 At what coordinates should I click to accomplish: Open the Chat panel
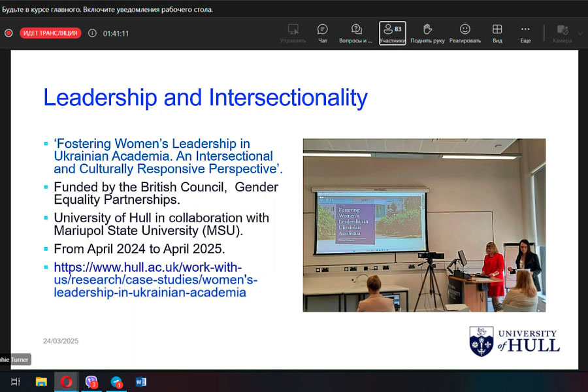(x=322, y=33)
